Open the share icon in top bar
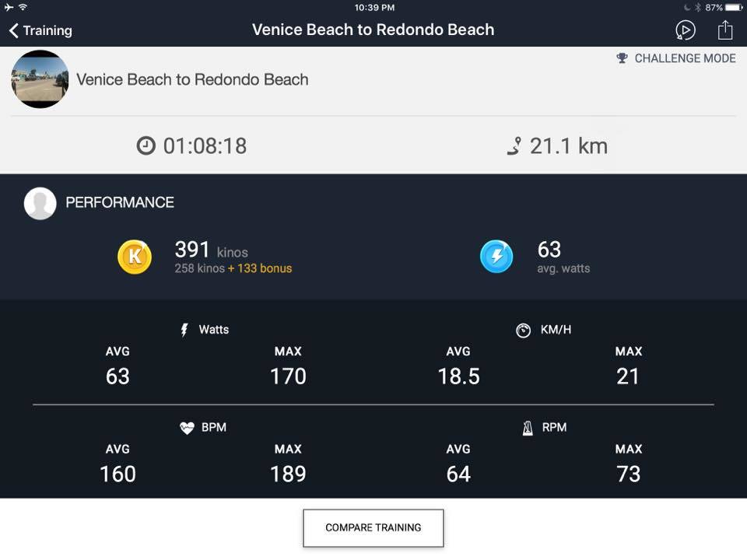The image size is (747, 560). pyautogui.click(x=725, y=30)
